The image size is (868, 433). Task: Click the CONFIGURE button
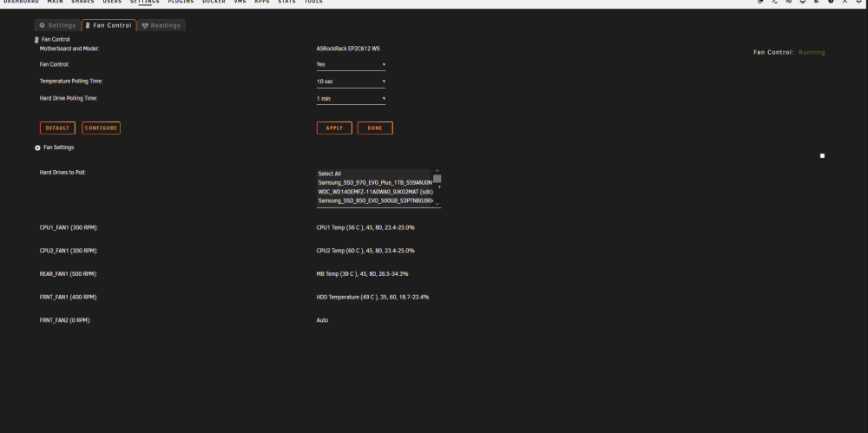coord(101,128)
